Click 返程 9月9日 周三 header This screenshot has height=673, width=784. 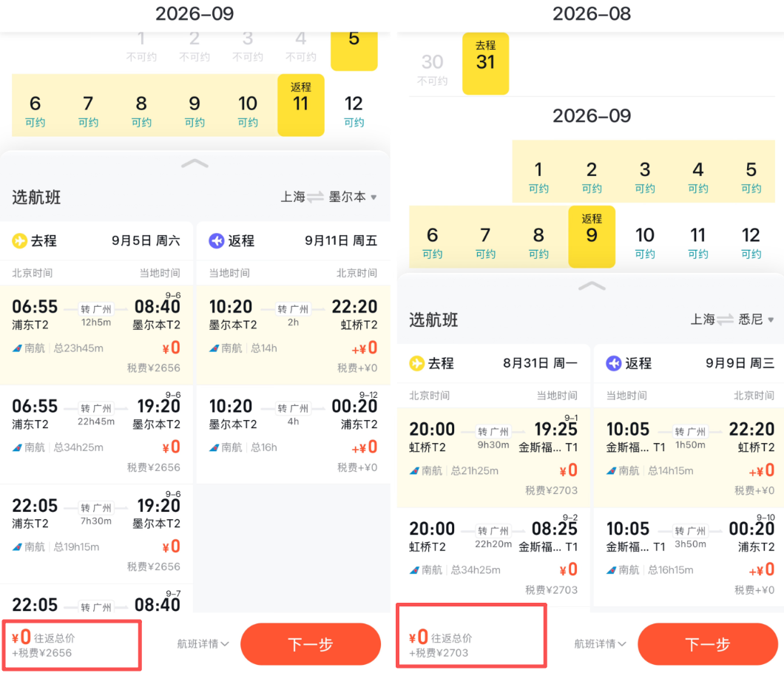click(x=689, y=364)
